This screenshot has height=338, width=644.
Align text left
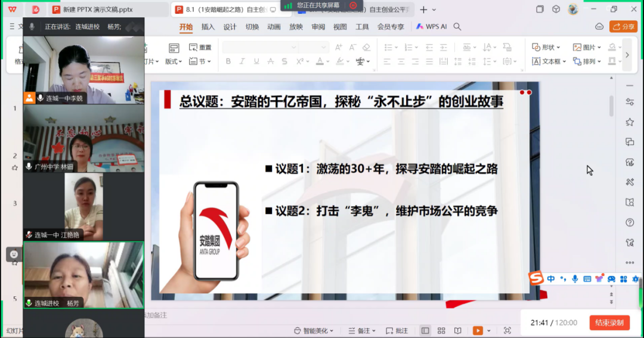pyautogui.click(x=387, y=61)
